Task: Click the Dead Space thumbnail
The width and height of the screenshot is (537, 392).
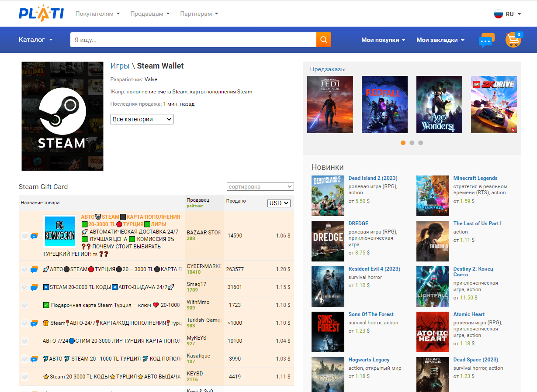Action: click(433, 375)
